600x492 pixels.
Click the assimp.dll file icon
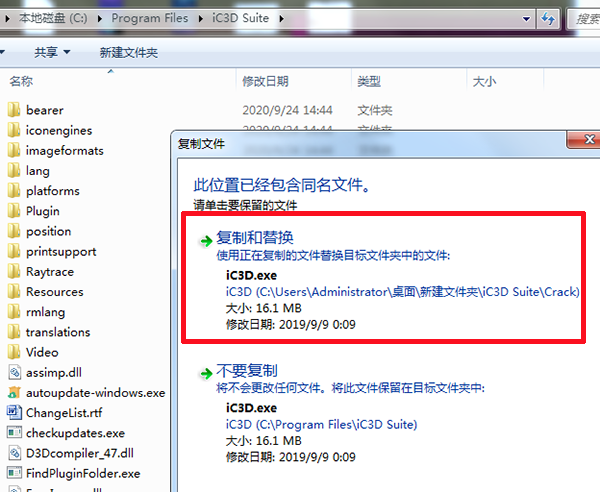tap(14, 372)
